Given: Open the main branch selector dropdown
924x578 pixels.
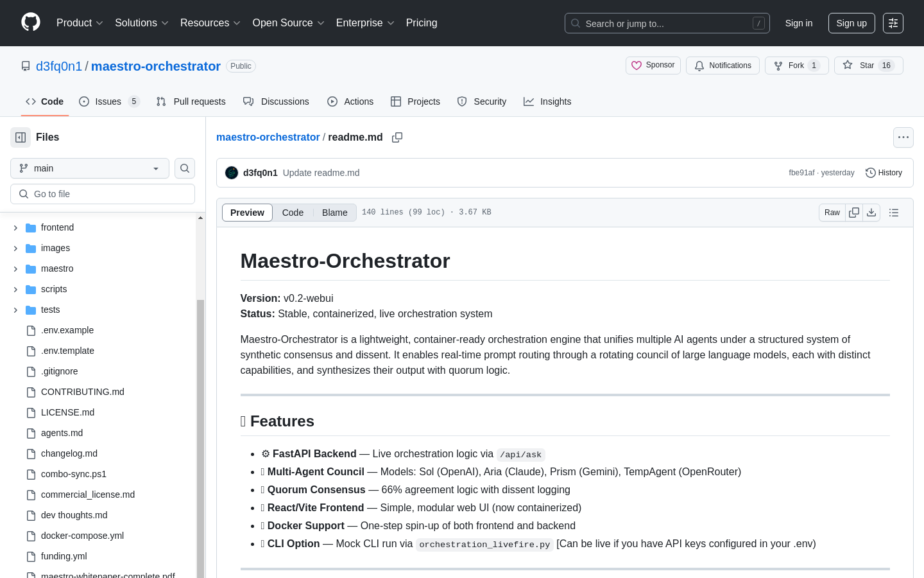Looking at the screenshot, I should [90, 168].
